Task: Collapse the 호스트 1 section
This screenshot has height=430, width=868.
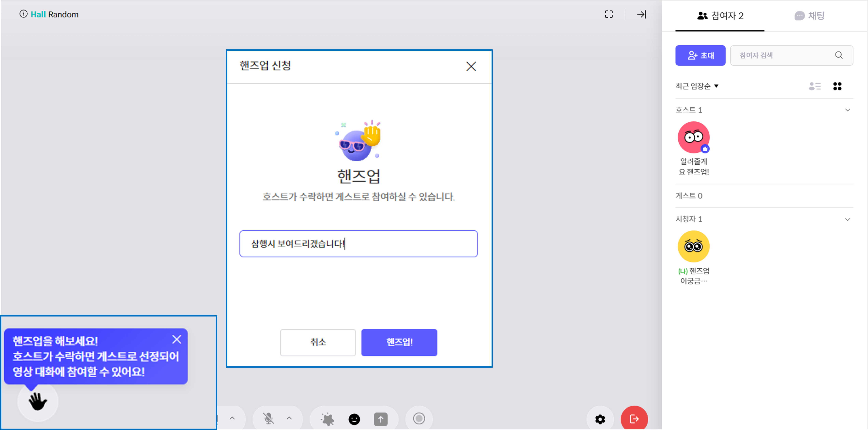Action: coord(848,110)
